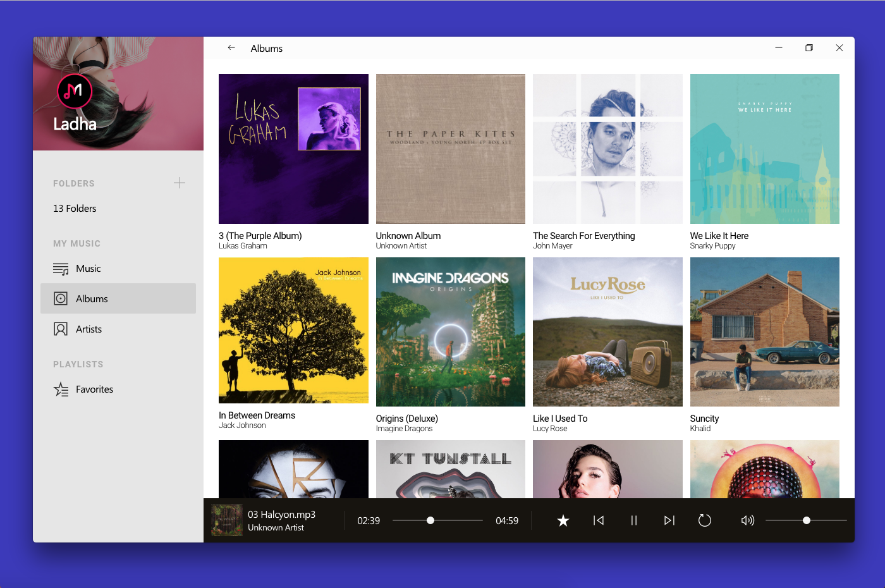Open the Suncity album cover
This screenshot has height=588, width=885.
pyautogui.click(x=765, y=332)
